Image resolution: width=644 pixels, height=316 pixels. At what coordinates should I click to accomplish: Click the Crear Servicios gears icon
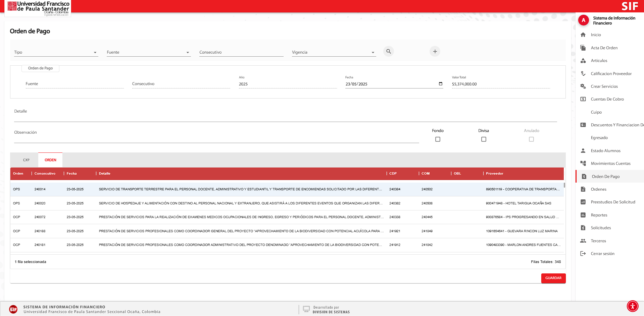tap(583, 86)
